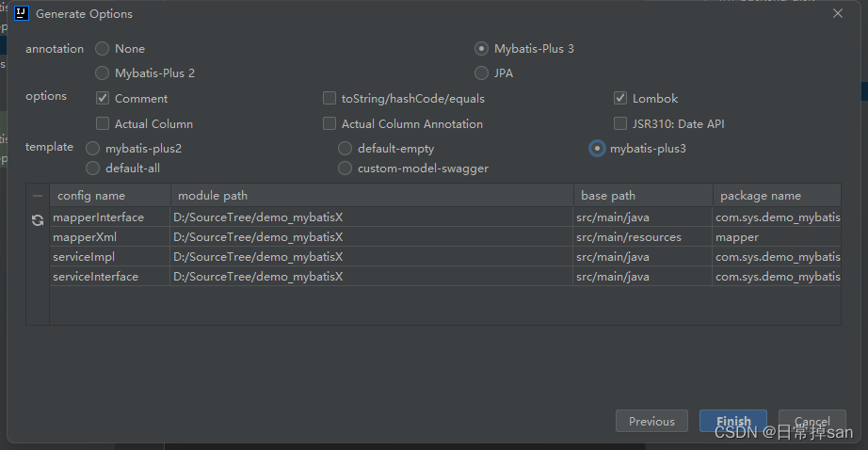Choose the default-empty template

tap(345, 149)
